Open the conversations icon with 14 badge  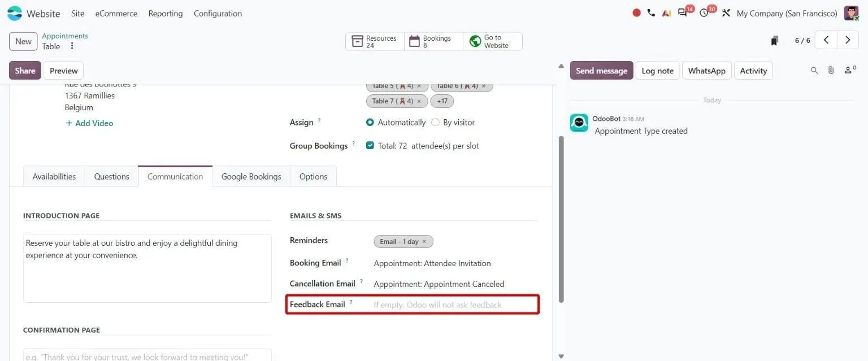pos(683,13)
